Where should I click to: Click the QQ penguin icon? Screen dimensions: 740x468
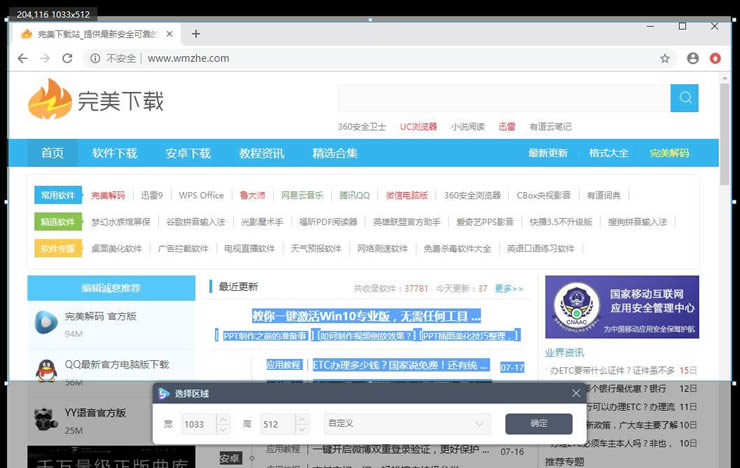(x=46, y=370)
